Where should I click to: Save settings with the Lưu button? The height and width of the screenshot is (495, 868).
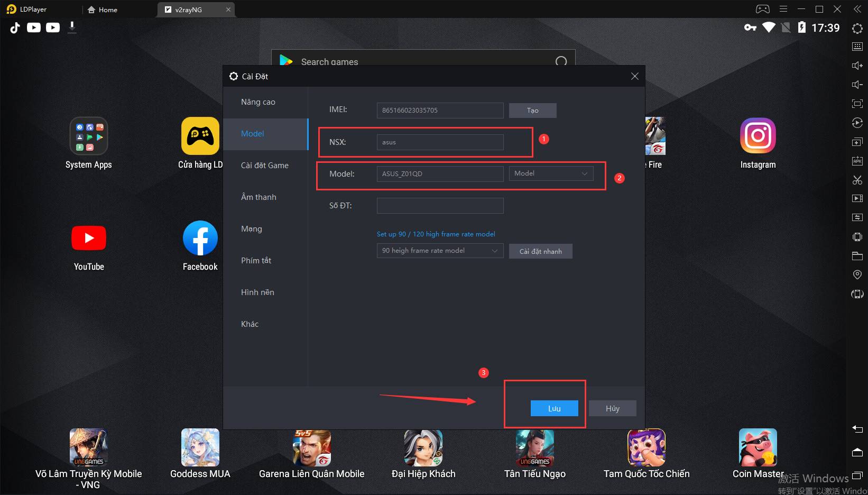pyautogui.click(x=554, y=408)
